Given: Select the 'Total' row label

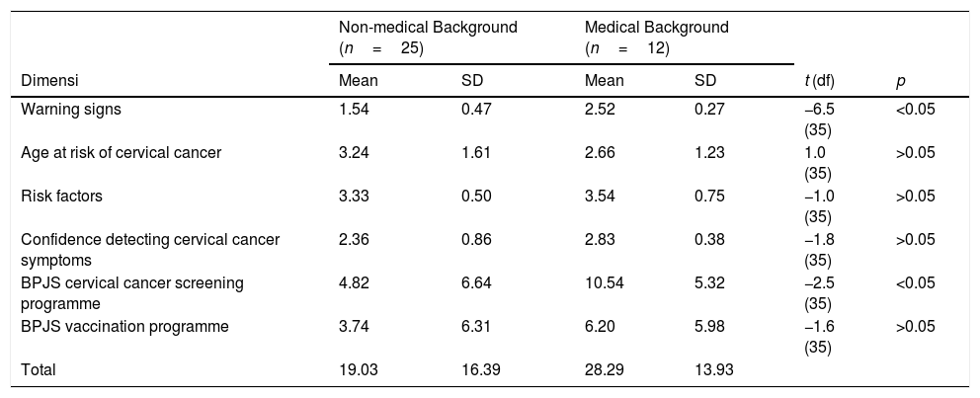Looking at the screenshot, I should tap(39, 370).
